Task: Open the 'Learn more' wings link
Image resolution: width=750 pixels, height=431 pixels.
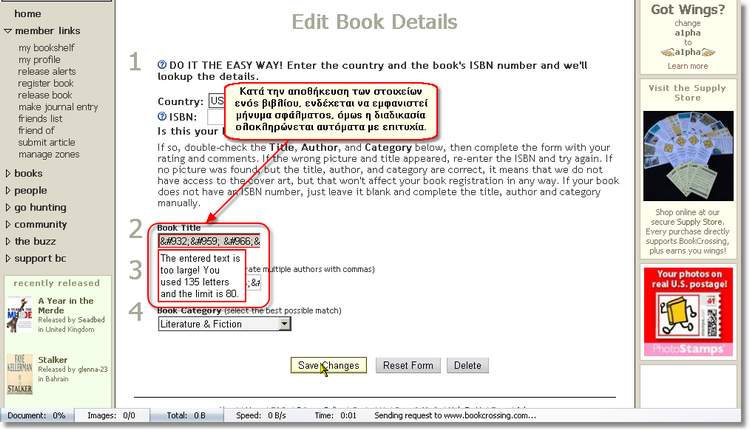Action: (687, 66)
